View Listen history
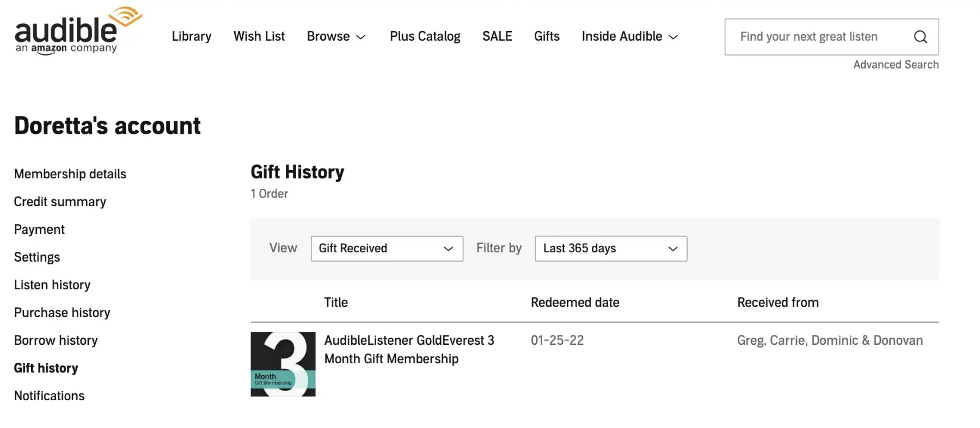Viewport: 980px width, 428px height. click(x=52, y=285)
